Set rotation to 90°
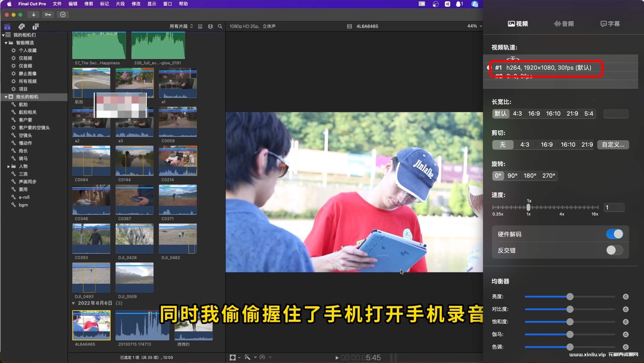Image resolution: width=644 pixels, height=363 pixels. click(x=512, y=176)
